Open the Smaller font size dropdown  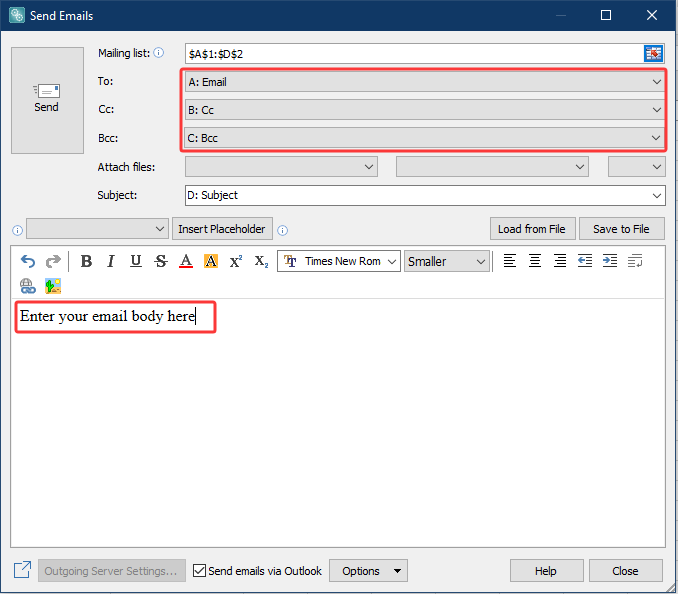[481, 261]
